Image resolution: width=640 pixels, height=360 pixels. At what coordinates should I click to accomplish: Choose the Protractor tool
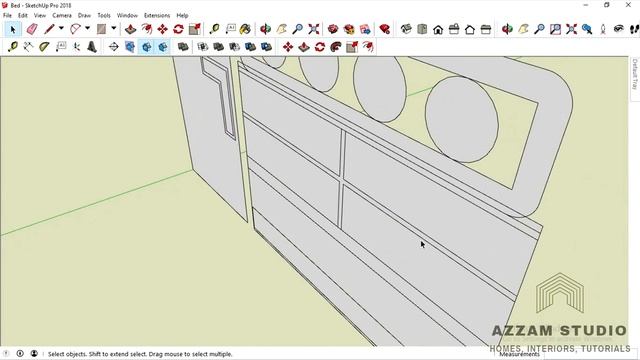[x=44, y=47]
